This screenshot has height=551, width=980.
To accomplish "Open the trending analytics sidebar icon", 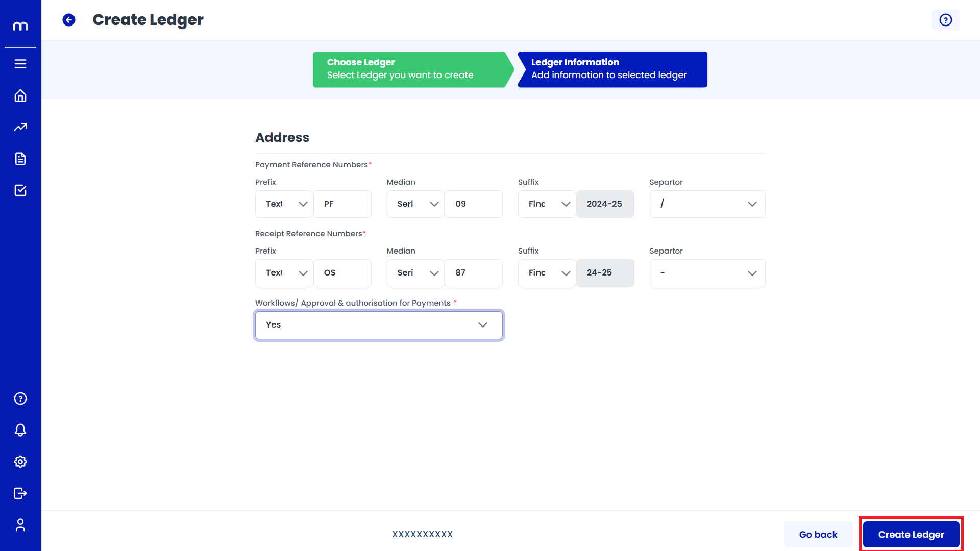I will click(20, 127).
